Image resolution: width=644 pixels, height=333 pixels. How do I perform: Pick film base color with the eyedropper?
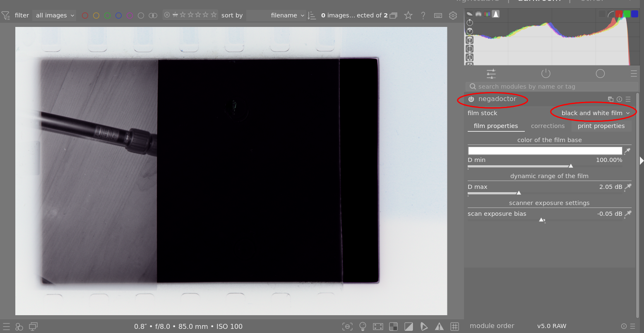[x=628, y=151]
